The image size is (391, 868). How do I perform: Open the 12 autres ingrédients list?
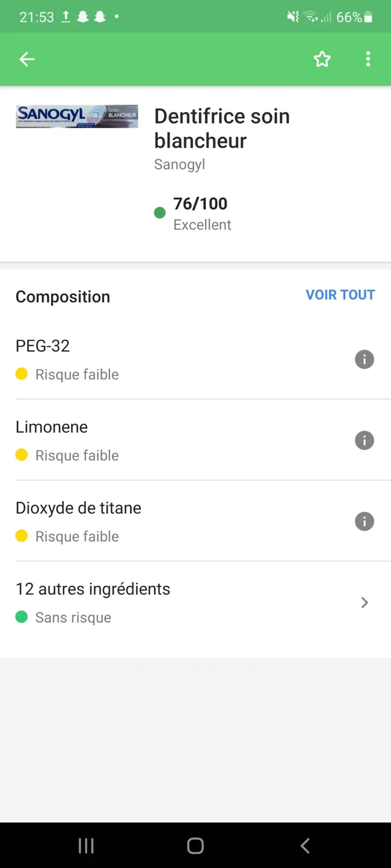[x=195, y=602]
